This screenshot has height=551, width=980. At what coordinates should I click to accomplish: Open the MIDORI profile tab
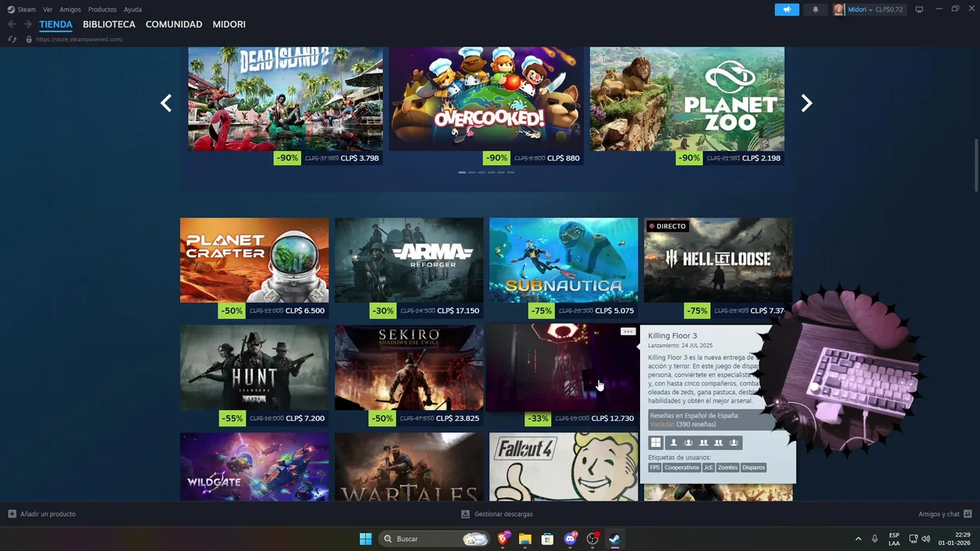click(229, 24)
